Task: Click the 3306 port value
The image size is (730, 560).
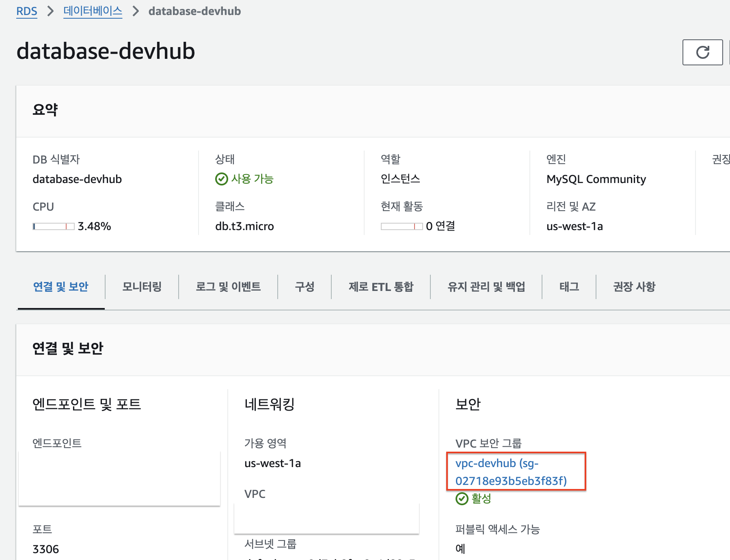Action: tap(46, 549)
